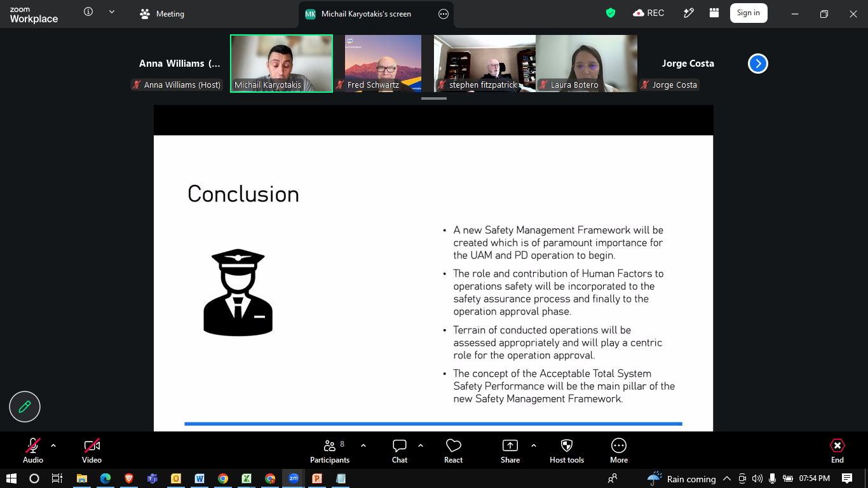Select Michail Karyotakis video thumbnail
The height and width of the screenshot is (488, 868).
coord(281,64)
